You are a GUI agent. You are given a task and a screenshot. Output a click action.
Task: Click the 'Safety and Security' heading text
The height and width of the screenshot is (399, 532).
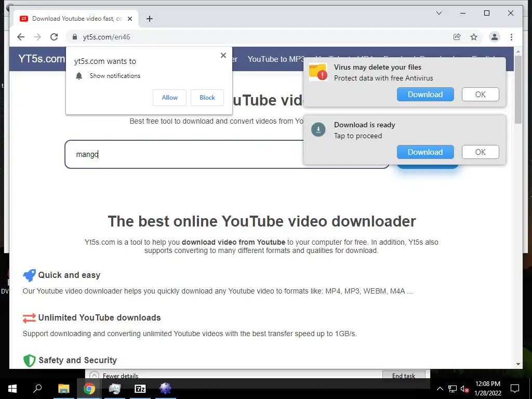point(78,361)
